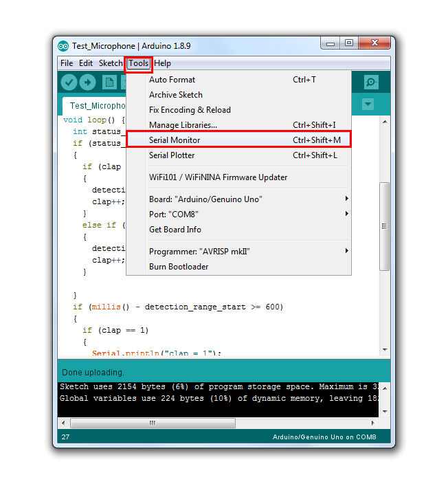Image resolution: width=448 pixels, height=484 pixels.
Task: Choose Get Board Info
Action: pos(239,230)
